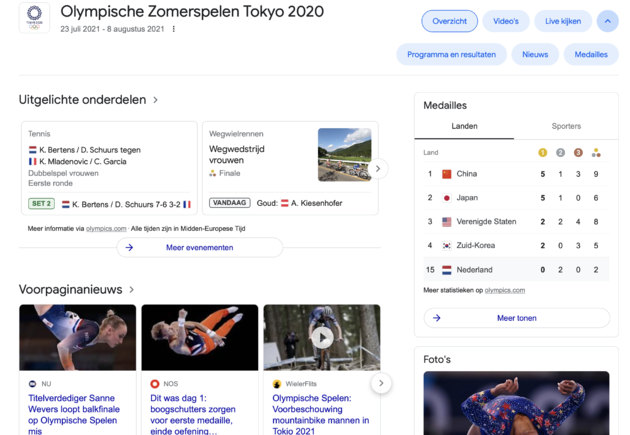Click the Nederland flag in medal table
This screenshot has width=630, height=435.
pyautogui.click(x=446, y=270)
